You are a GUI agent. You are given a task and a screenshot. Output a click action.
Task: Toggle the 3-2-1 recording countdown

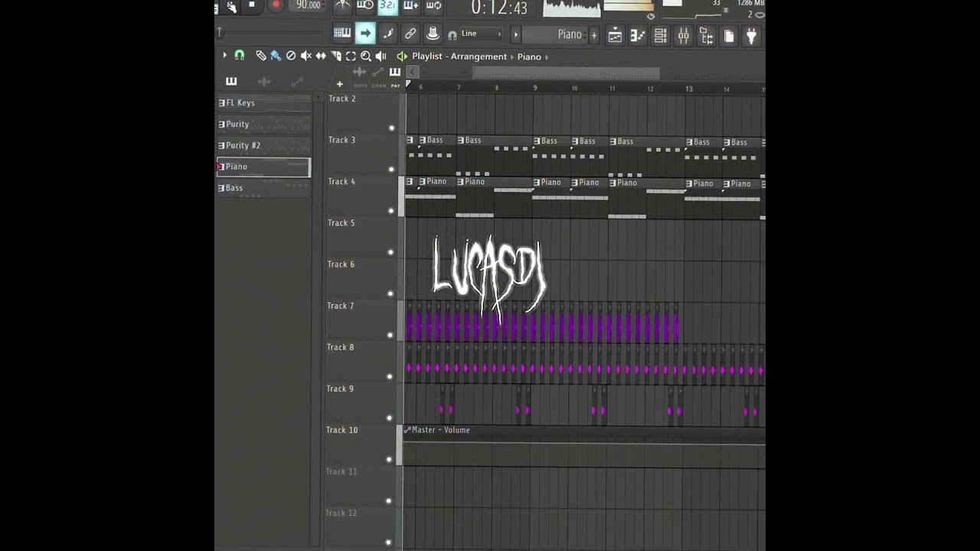(x=388, y=6)
